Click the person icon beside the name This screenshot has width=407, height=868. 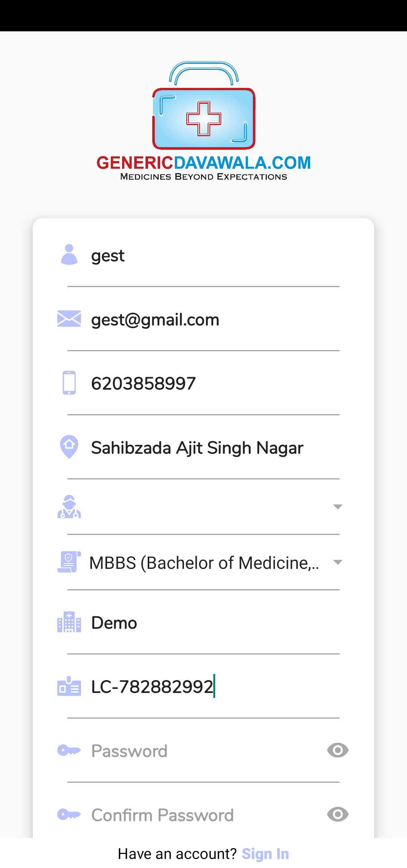(69, 255)
